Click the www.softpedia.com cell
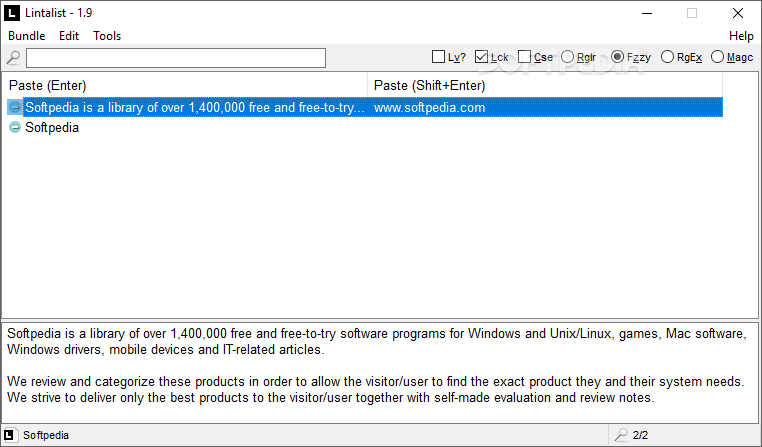 (x=430, y=107)
